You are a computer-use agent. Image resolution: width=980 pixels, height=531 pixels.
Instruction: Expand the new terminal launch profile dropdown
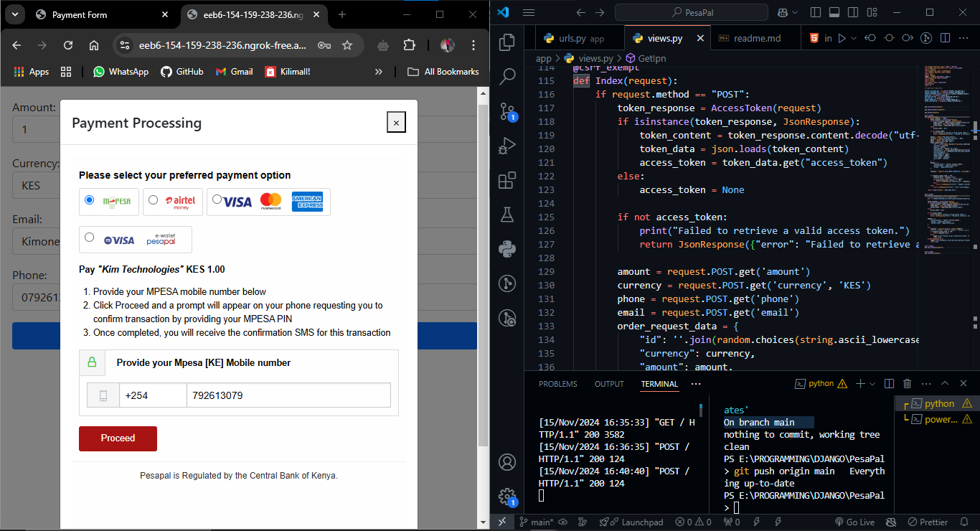(873, 384)
